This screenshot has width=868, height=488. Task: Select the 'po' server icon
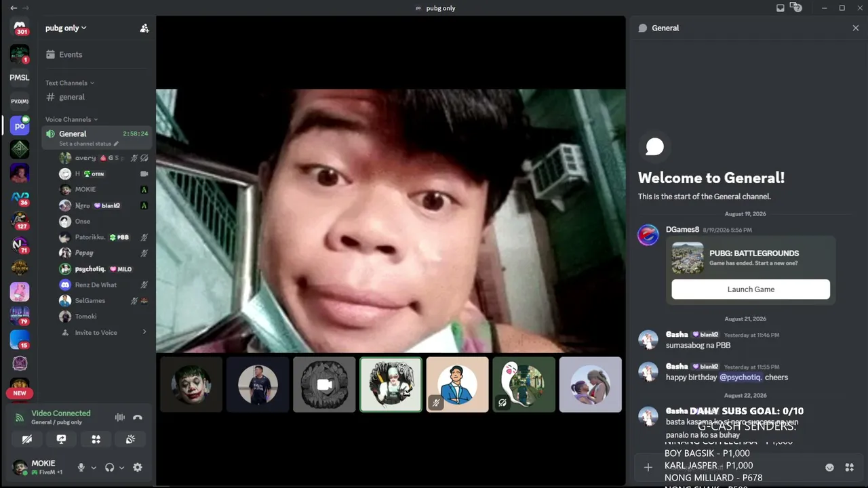[20, 125]
